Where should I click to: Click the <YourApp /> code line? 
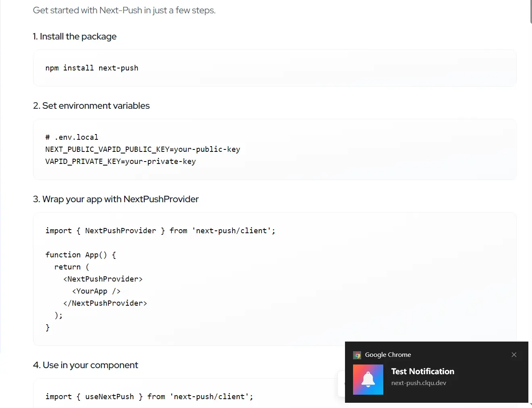tap(96, 291)
